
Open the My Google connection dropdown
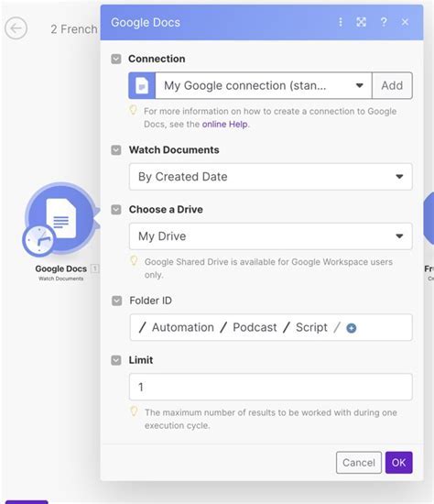[264, 85]
